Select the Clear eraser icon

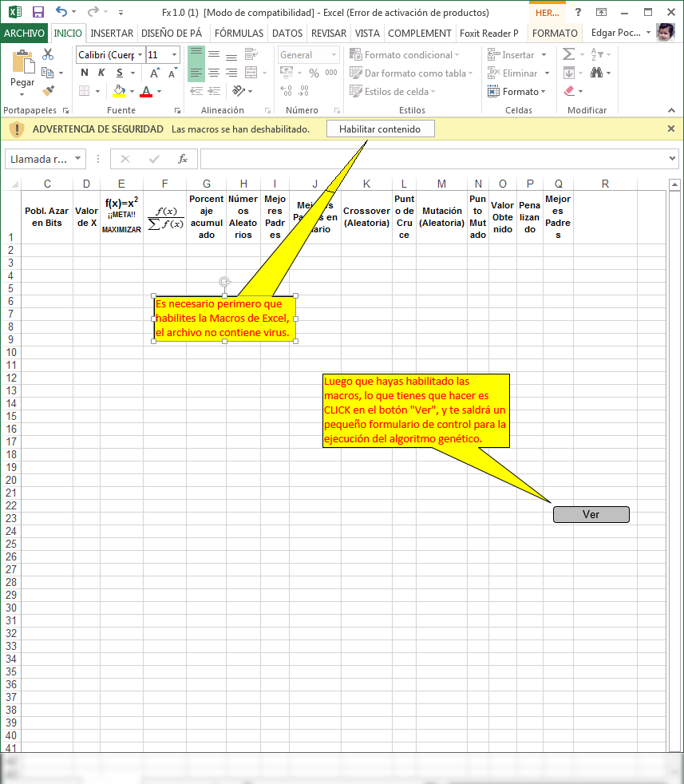click(x=569, y=90)
